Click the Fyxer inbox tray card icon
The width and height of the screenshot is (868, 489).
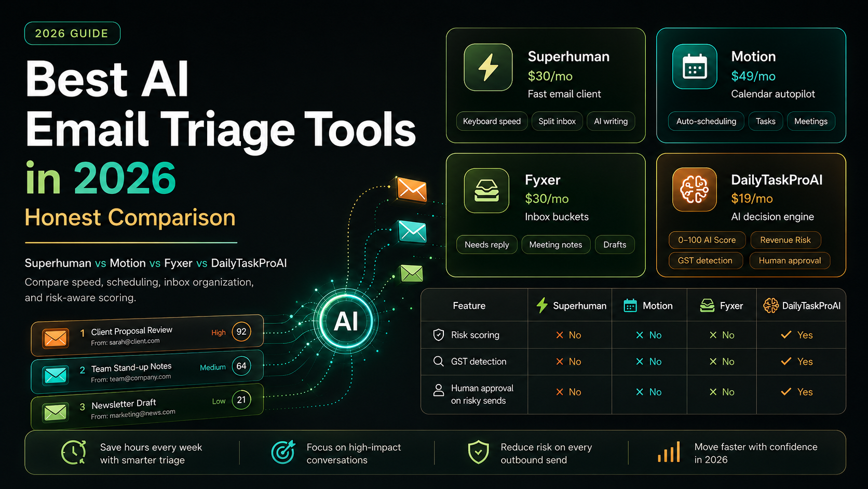point(486,191)
